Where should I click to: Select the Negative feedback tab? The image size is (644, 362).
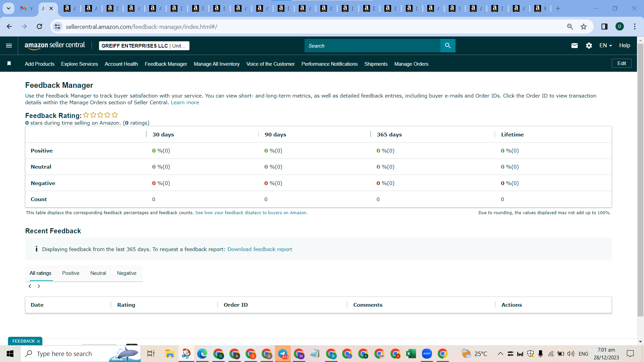click(127, 273)
